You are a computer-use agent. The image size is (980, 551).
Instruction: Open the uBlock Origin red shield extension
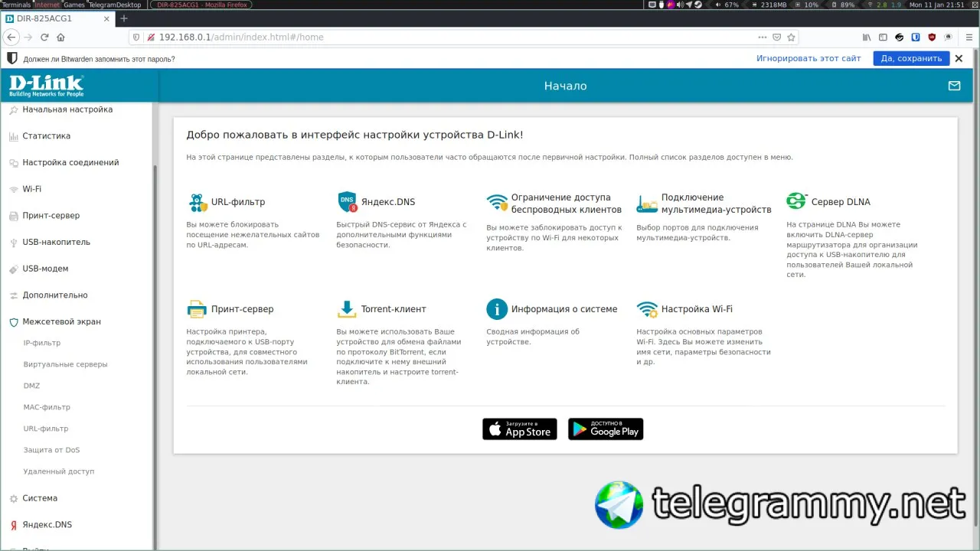click(932, 37)
